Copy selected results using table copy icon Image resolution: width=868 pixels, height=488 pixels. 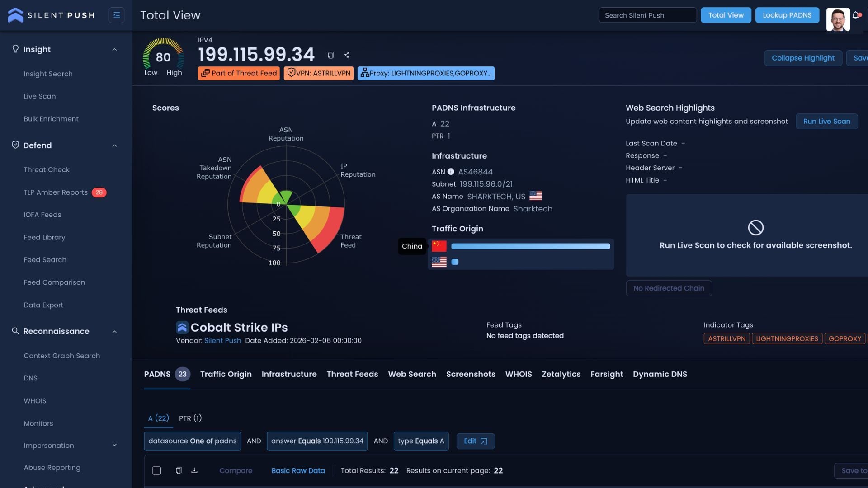[x=179, y=470]
